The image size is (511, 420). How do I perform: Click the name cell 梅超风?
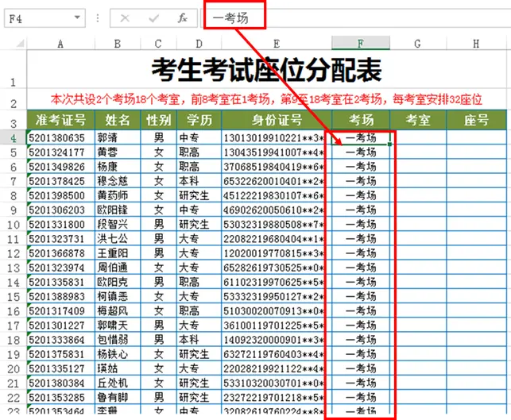click(x=118, y=311)
